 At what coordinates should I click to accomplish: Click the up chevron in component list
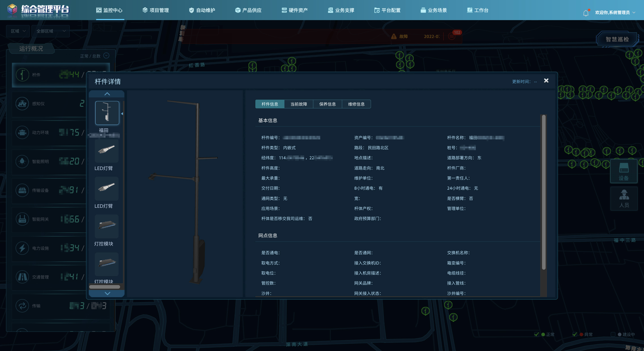pos(107,94)
